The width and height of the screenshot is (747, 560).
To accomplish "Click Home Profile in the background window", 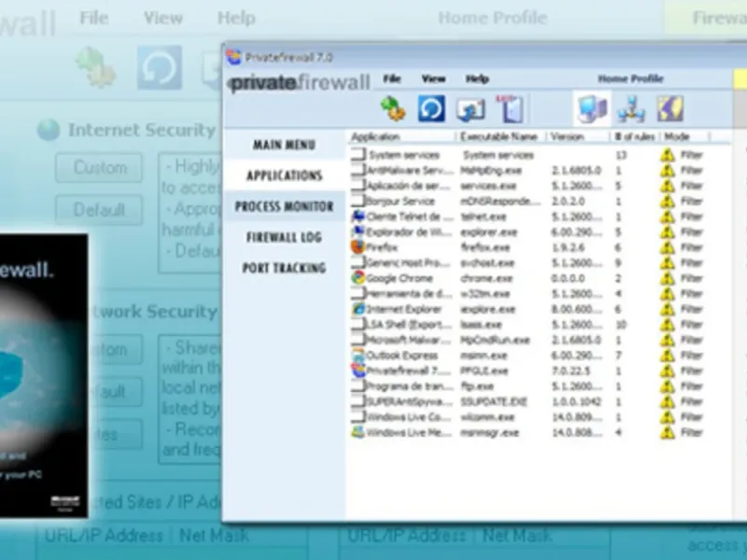I will point(493,18).
